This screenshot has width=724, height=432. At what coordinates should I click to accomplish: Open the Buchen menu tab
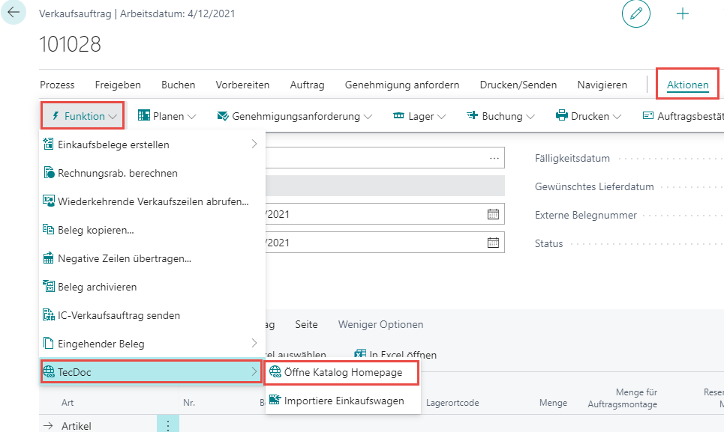pos(178,85)
